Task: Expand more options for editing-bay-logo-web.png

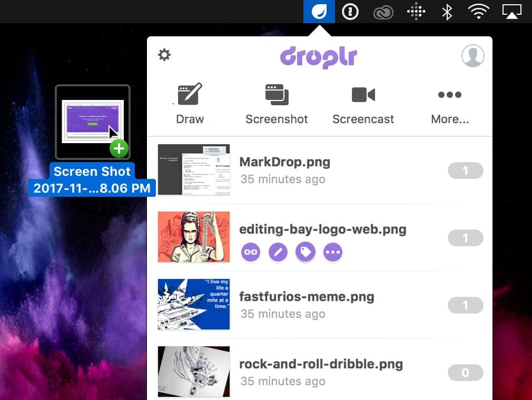Action: click(x=332, y=252)
